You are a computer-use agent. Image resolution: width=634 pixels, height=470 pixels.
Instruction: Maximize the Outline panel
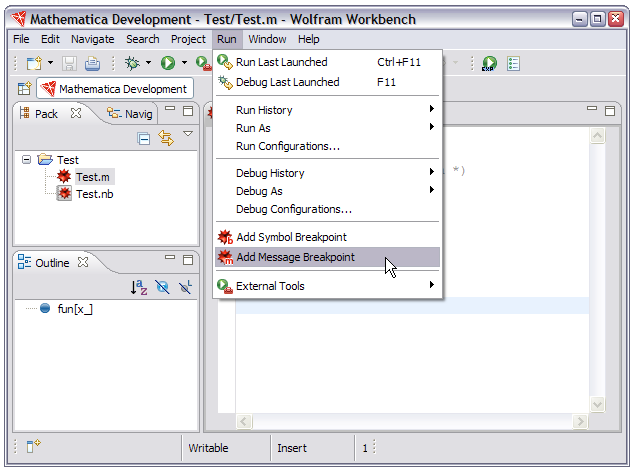(x=188, y=260)
